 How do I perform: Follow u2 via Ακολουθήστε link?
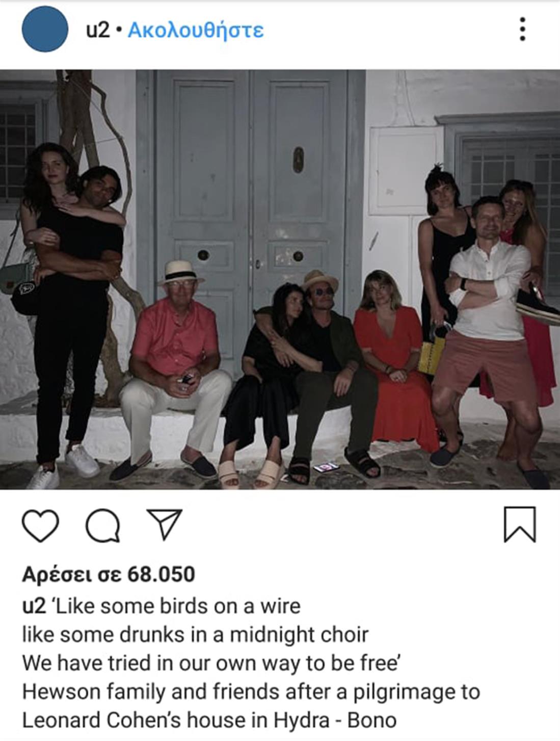coord(196,30)
